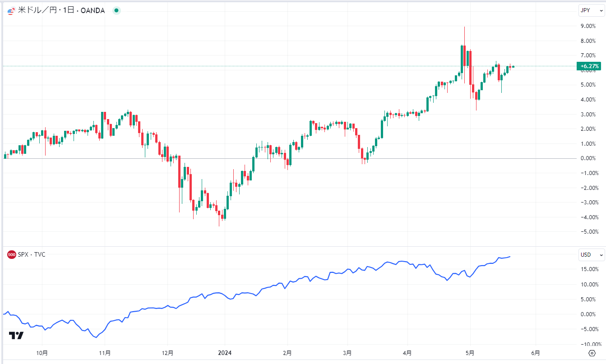The image size is (606, 364).
Task: Click the 10月 time axis label
Action: (42, 353)
